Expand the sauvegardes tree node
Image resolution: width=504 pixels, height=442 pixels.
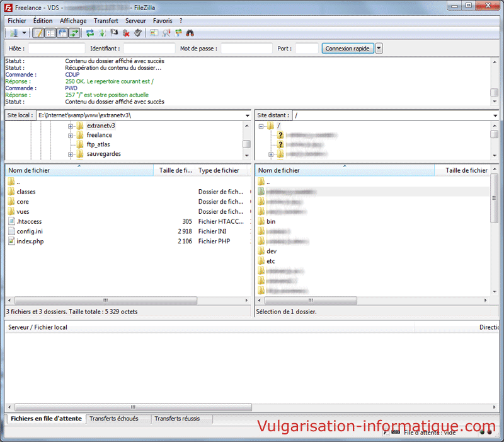pos(71,154)
